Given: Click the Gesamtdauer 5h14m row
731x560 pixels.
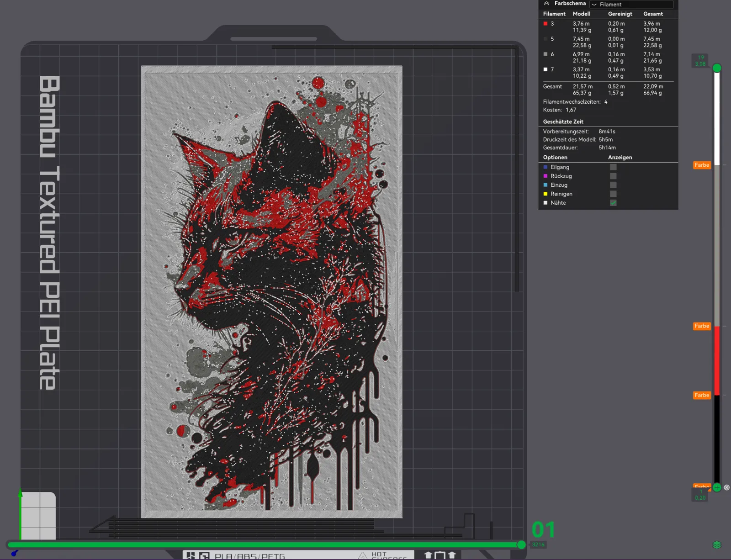Looking at the screenshot, I should 579,148.
